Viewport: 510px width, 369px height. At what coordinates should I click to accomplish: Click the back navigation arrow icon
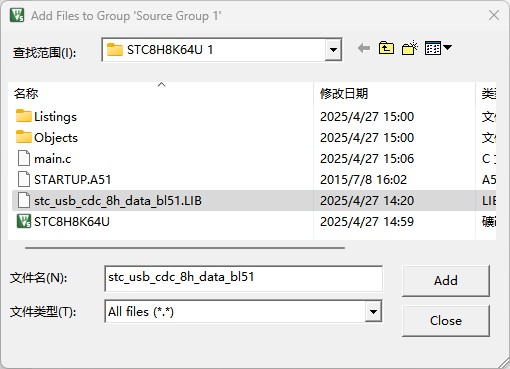(x=364, y=49)
